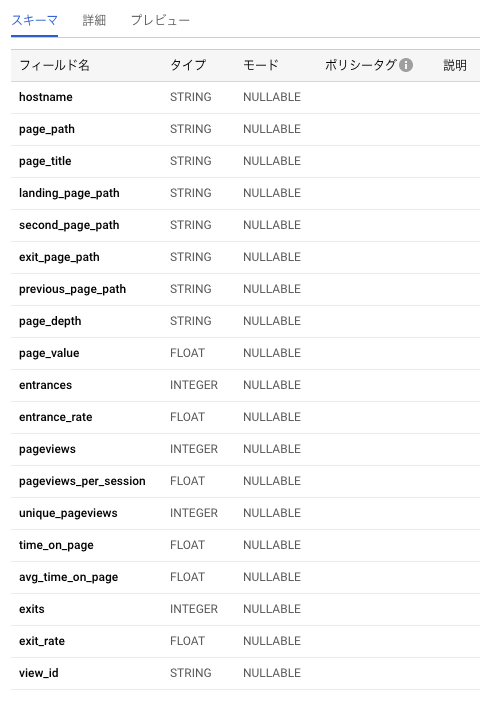Viewport: 480px width, 703px height.
Task: Click the ポリシータグ column header
Action: point(361,65)
